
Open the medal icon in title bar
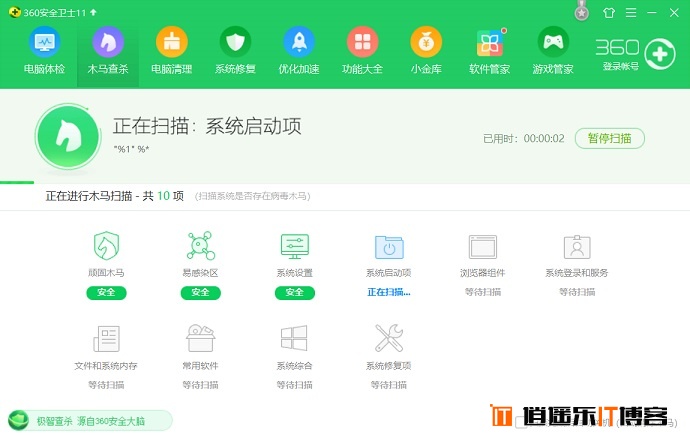point(582,11)
